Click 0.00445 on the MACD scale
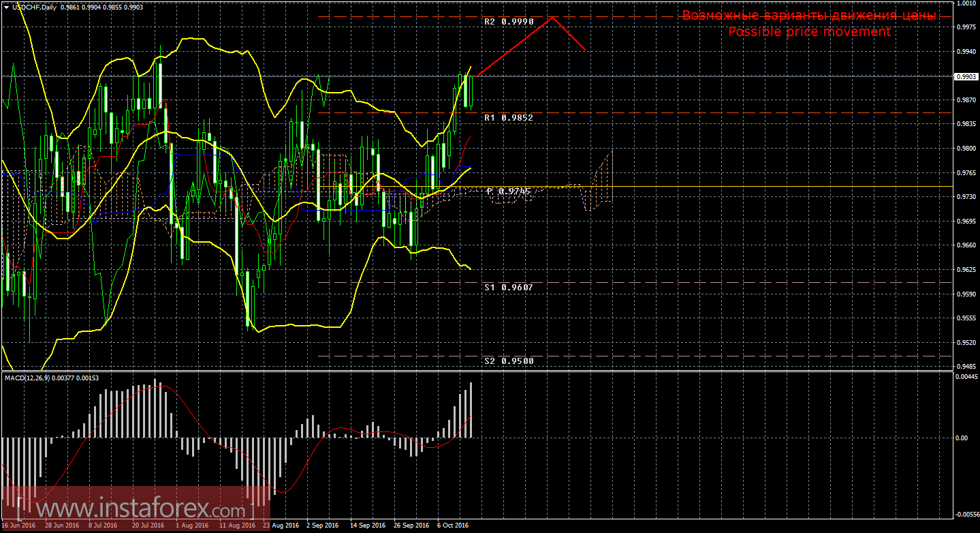The width and height of the screenshot is (980, 533). pos(967,376)
